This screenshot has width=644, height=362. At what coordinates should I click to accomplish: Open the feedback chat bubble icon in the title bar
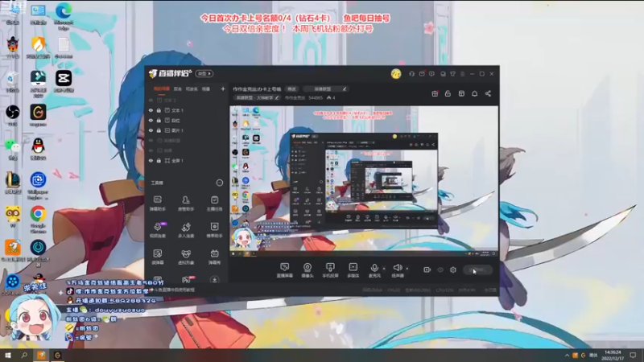(431, 74)
